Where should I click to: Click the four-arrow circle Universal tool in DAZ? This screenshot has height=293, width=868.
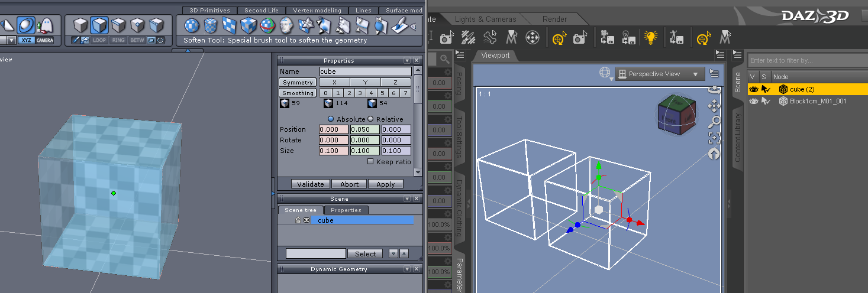click(x=533, y=38)
